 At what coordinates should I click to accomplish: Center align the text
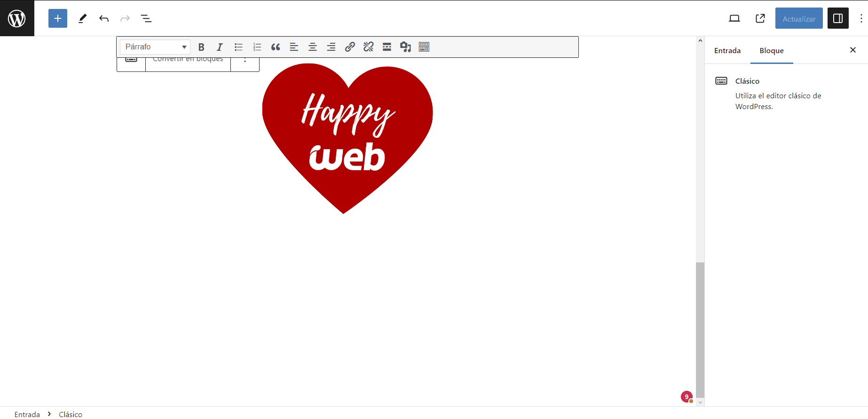click(x=312, y=47)
